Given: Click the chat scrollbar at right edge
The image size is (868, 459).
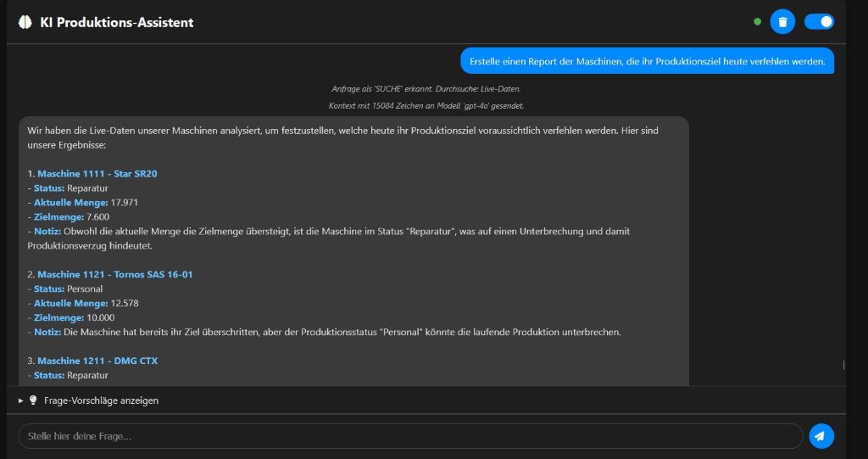Looking at the screenshot, I should coord(843,365).
